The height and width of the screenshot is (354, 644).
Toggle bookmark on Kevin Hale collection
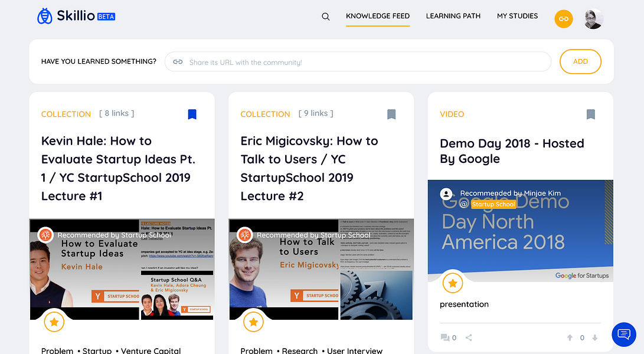192,114
